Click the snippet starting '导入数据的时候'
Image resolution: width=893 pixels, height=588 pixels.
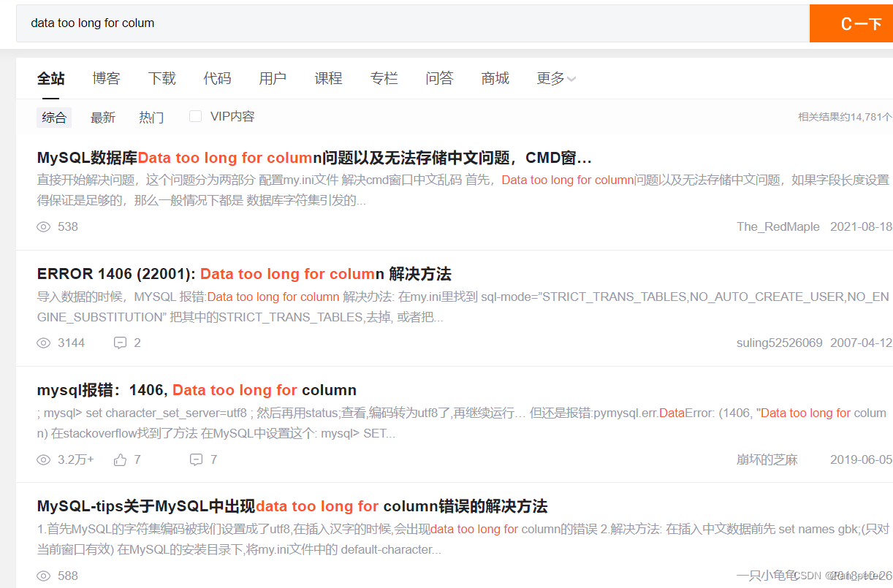463,307
